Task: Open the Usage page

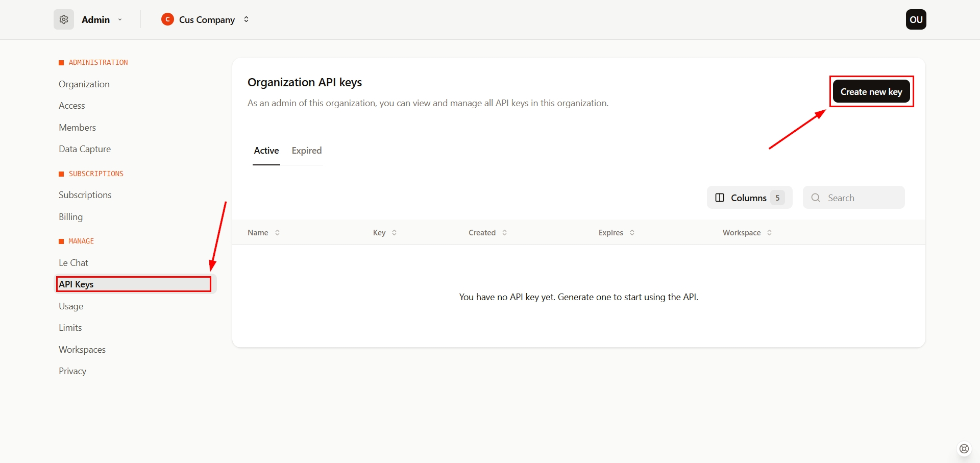Action: pos(71,306)
